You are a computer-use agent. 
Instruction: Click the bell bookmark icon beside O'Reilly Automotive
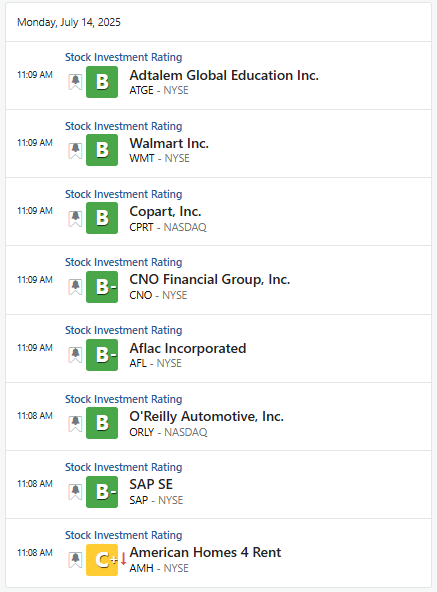[75, 423]
